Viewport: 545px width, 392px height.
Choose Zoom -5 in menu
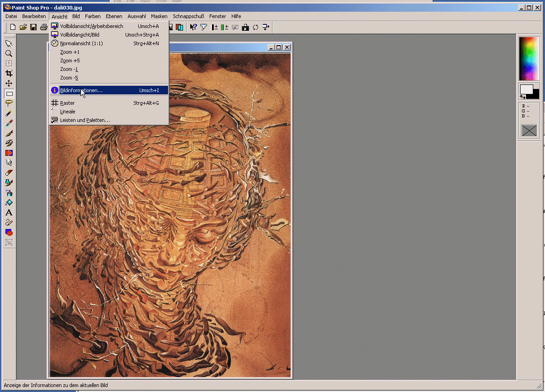point(109,78)
